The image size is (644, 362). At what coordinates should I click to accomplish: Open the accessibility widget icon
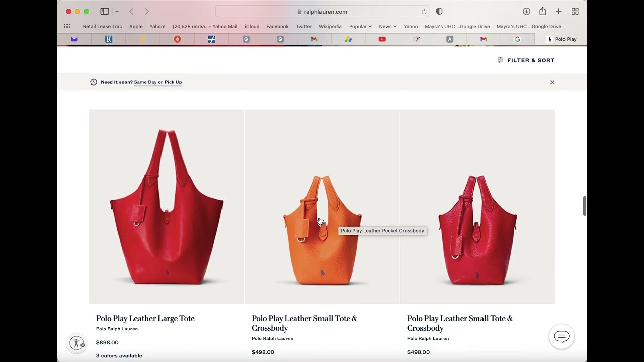click(x=77, y=343)
